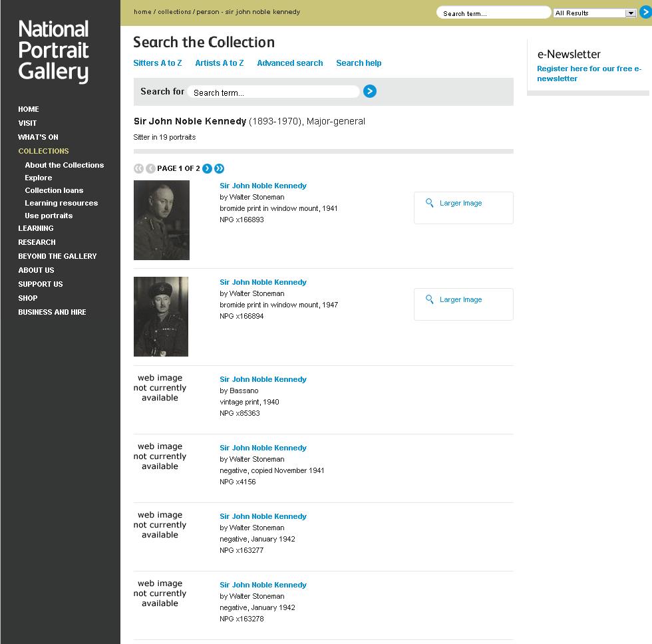
Task: Click Larger Image for the 1941 bromide print
Action: (x=460, y=204)
